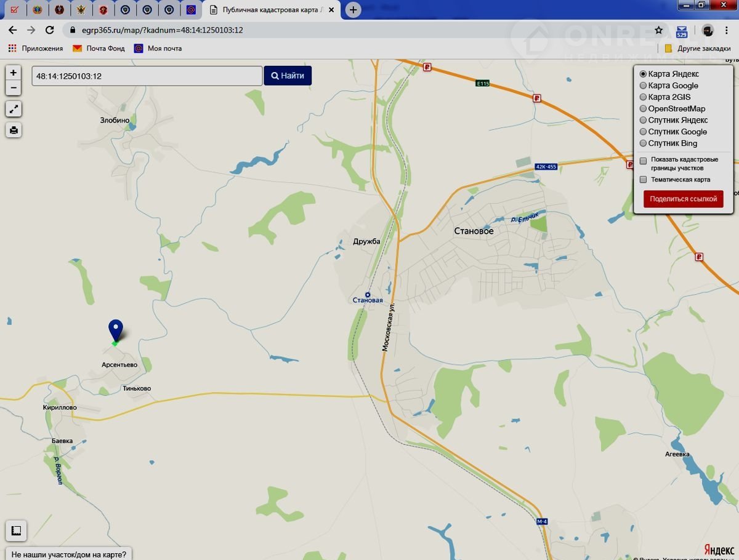Reload the page
The width and height of the screenshot is (739, 560).
pyautogui.click(x=50, y=30)
